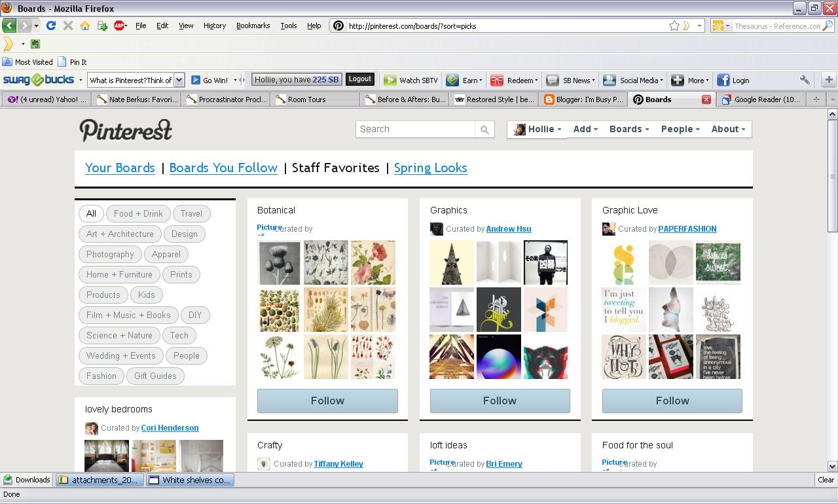Click the Facebook Login toolbar button
838x504 pixels.
point(733,81)
